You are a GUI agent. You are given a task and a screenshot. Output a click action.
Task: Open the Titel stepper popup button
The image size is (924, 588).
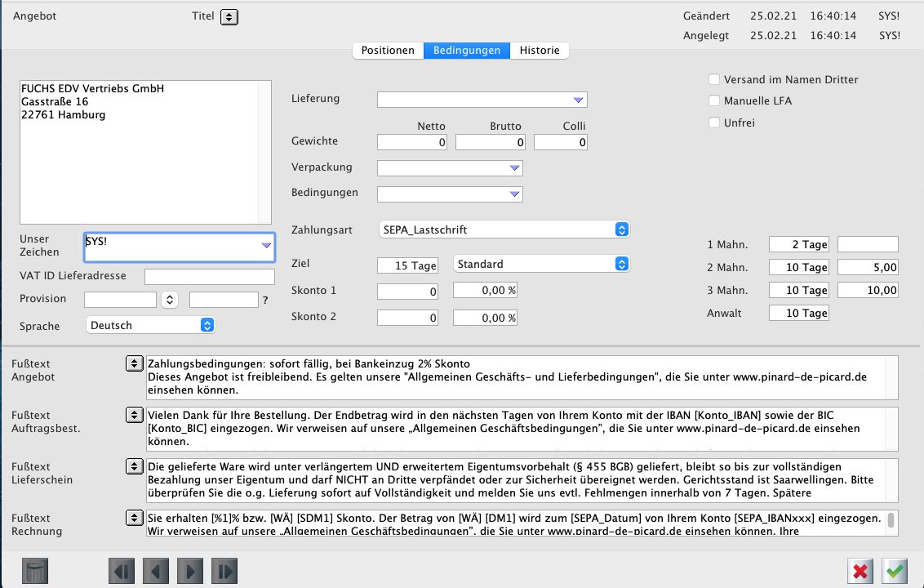229,16
